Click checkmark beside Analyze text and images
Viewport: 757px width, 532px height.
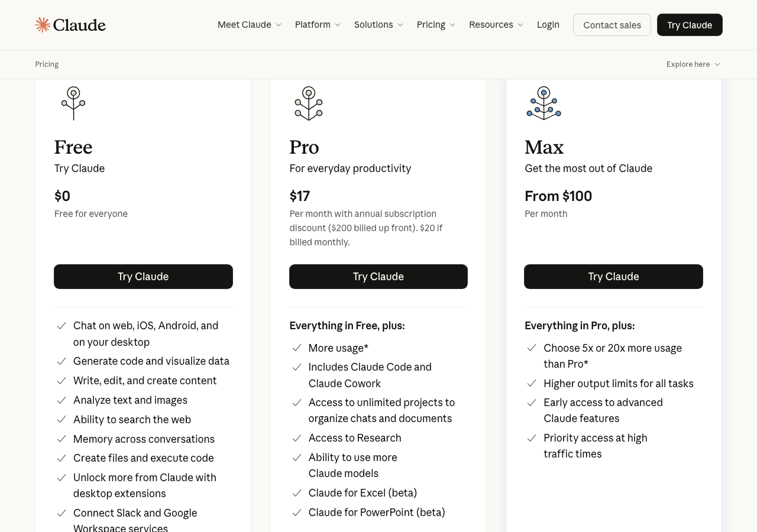62,400
